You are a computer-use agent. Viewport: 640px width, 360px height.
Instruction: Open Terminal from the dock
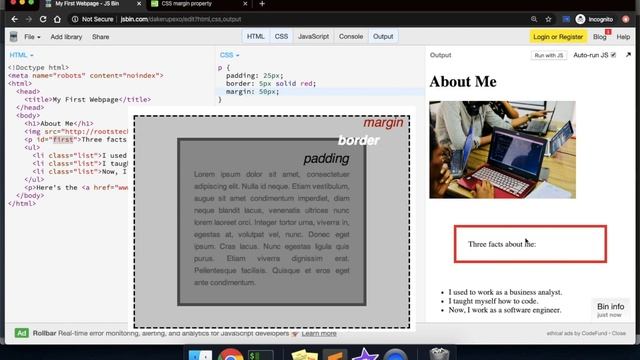260,354
